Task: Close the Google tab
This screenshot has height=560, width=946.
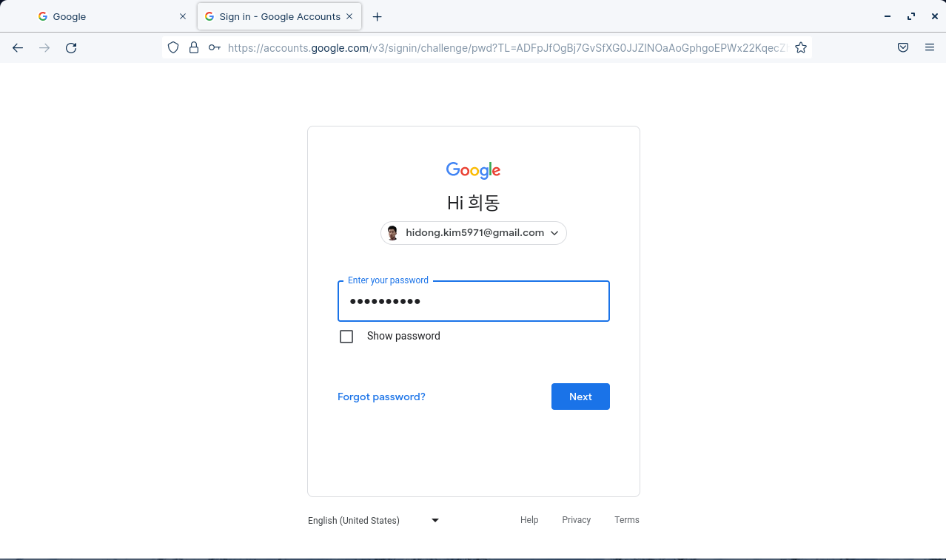Action: (183, 16)
